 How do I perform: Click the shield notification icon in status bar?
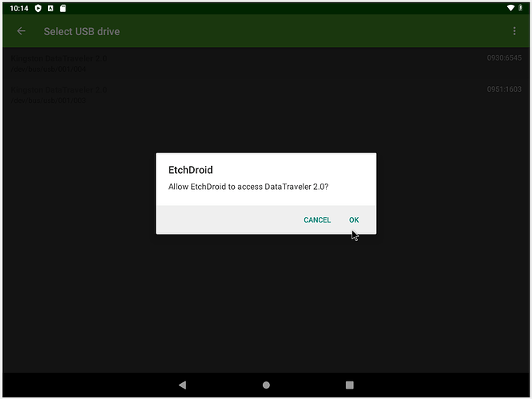pyautogui.click(x=38, y=8)
